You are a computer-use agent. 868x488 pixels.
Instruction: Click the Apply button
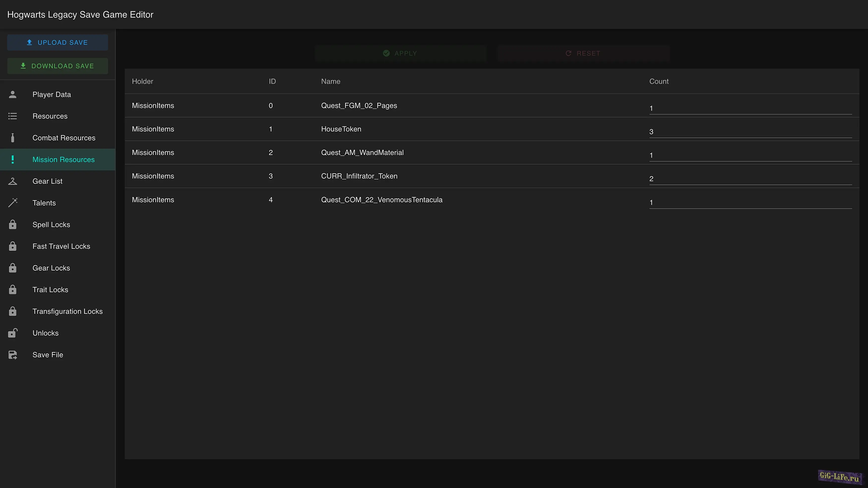point(400,53)
